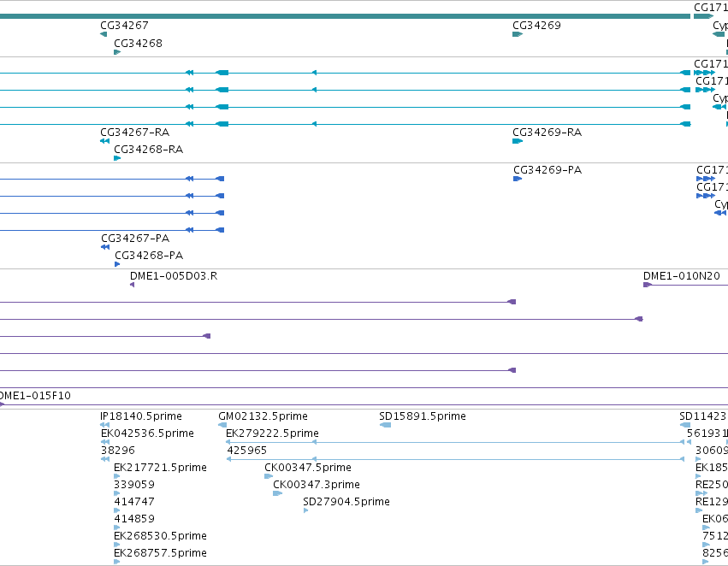Select the CG34269-PA protein label
The height and width of the screenshot is (566, 728).
[x=547, y=170]
